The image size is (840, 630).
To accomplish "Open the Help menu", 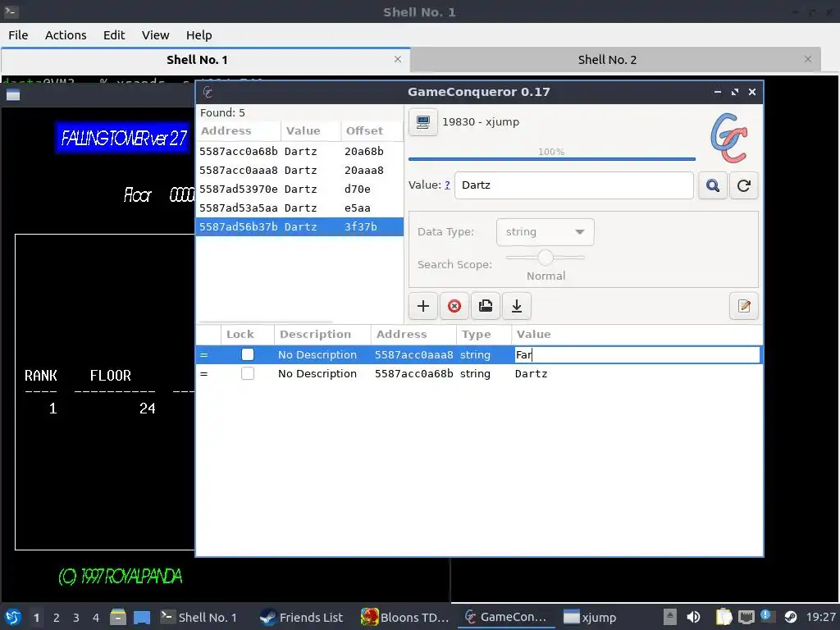I will pos(199,35).
